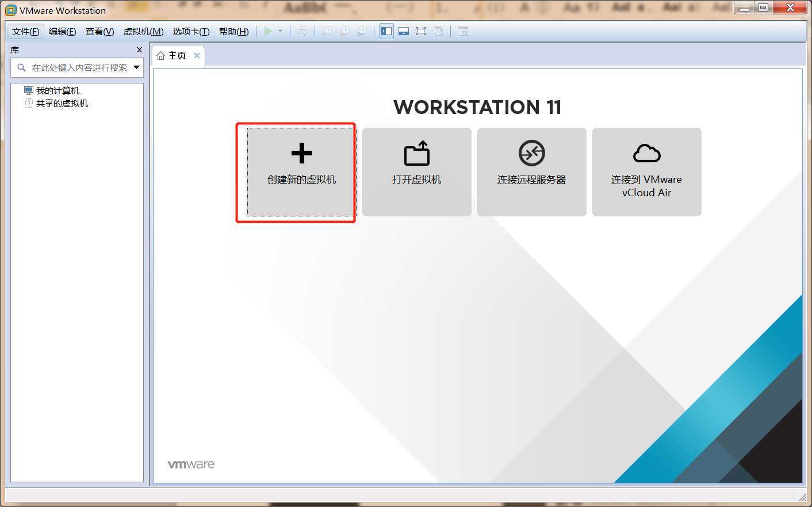This screenshot has width=812, height=507.
Task: Click the 创建新的虚拟机 tile
Action: [301, 172]
